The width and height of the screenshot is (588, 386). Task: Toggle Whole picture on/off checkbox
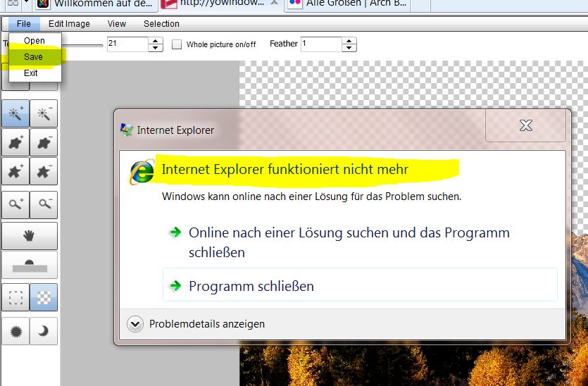tap(177, 44)
